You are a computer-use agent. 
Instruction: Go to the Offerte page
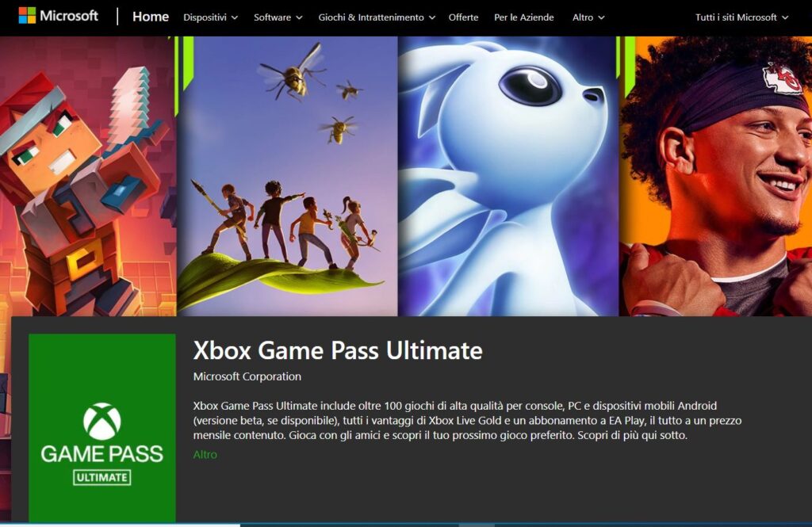(x=463, y=17)
